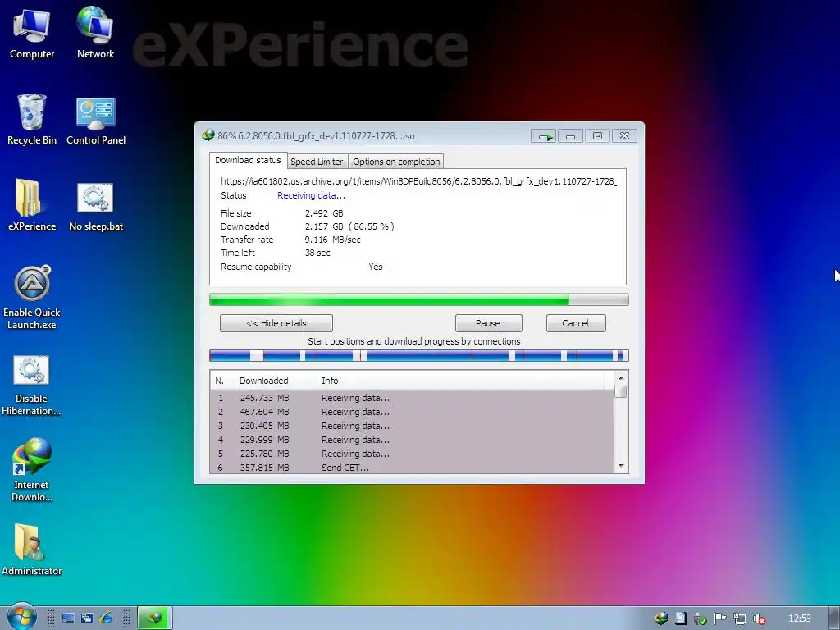This screenshot has height=630, width=840.
Task: Click Show desktop strip at taskbar end
Action: (x=833, y=619)
